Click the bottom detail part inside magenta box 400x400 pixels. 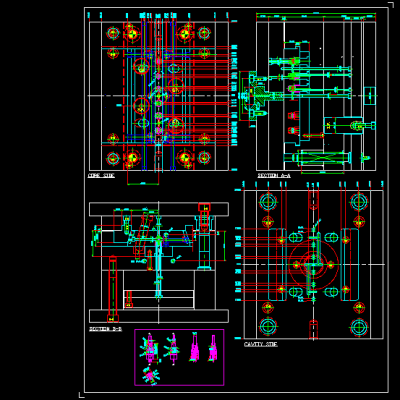click(x=150, y=375)
